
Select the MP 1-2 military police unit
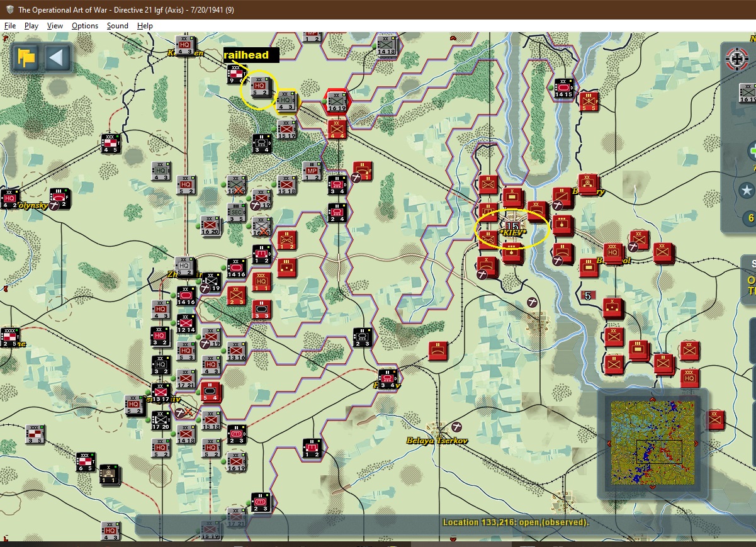click(x=312, y=170)
